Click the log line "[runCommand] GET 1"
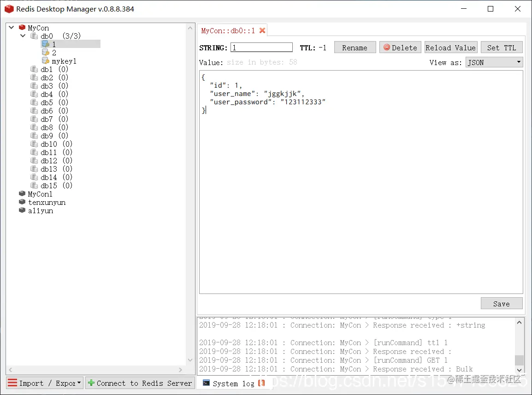532x395 pixels. 410,360
